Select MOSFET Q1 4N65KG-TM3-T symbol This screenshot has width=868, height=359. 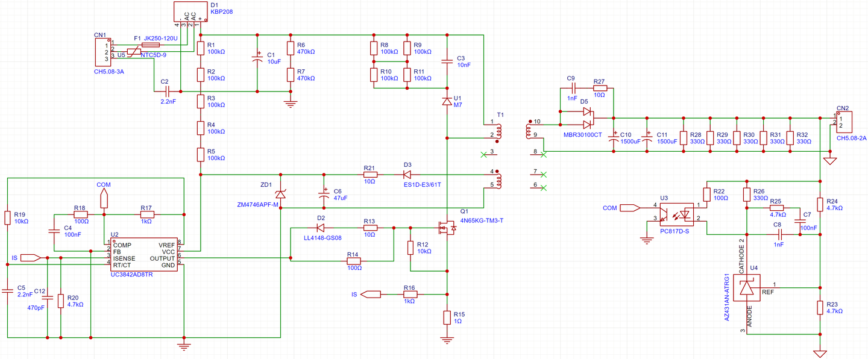pyautogui.click(x=449, y=229)
